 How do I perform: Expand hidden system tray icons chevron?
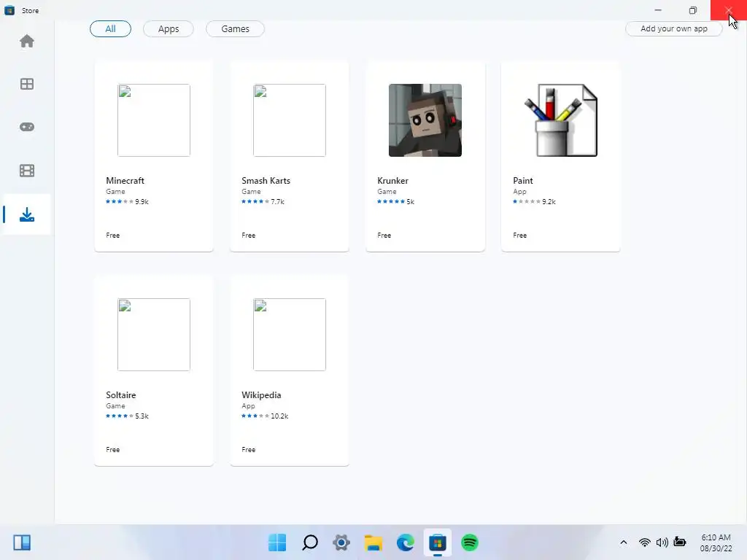coord(623,542)
